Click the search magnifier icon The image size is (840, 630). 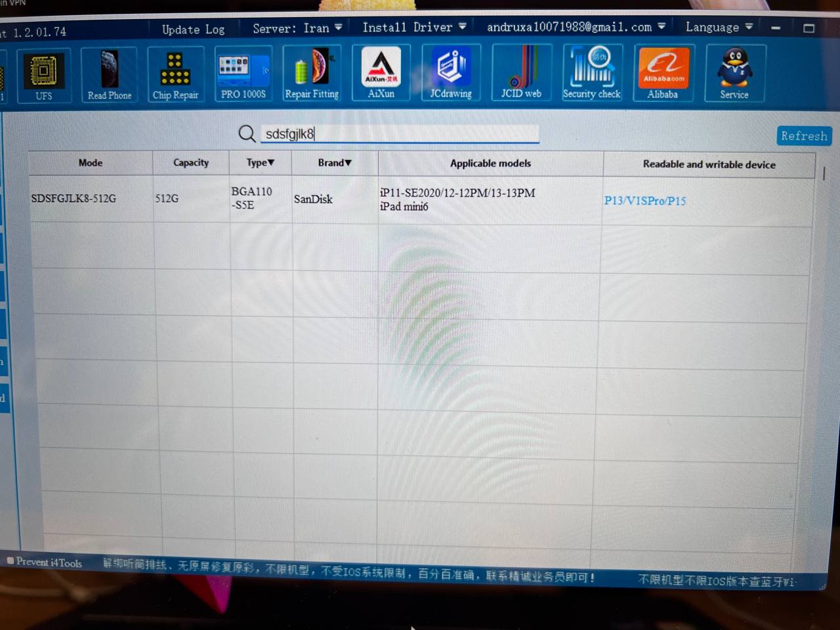(247, 134)
